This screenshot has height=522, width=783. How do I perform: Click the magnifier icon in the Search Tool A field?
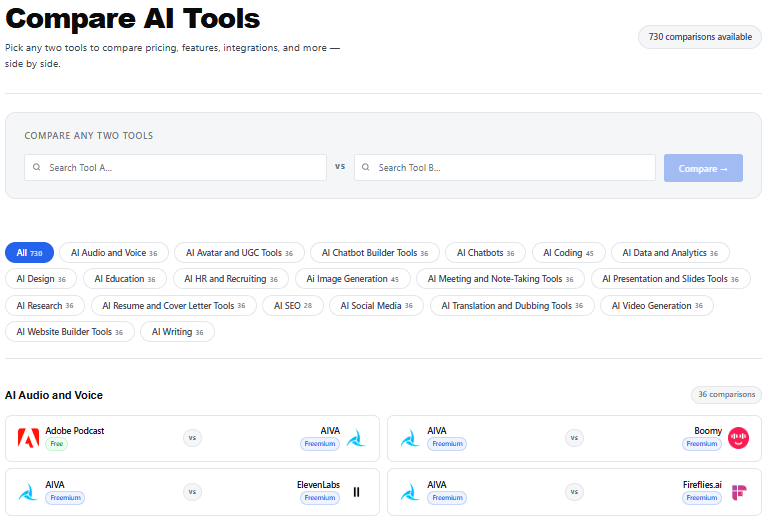[x=36, y=167]
